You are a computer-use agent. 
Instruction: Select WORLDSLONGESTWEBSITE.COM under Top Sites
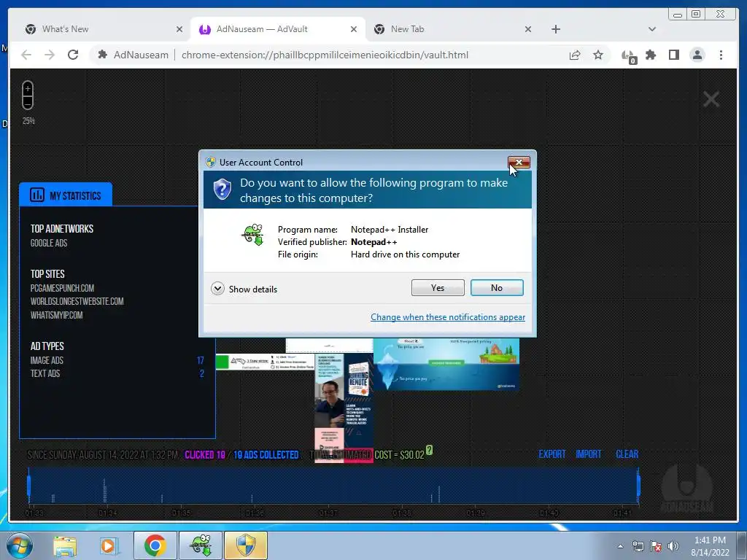pos(77,301)
